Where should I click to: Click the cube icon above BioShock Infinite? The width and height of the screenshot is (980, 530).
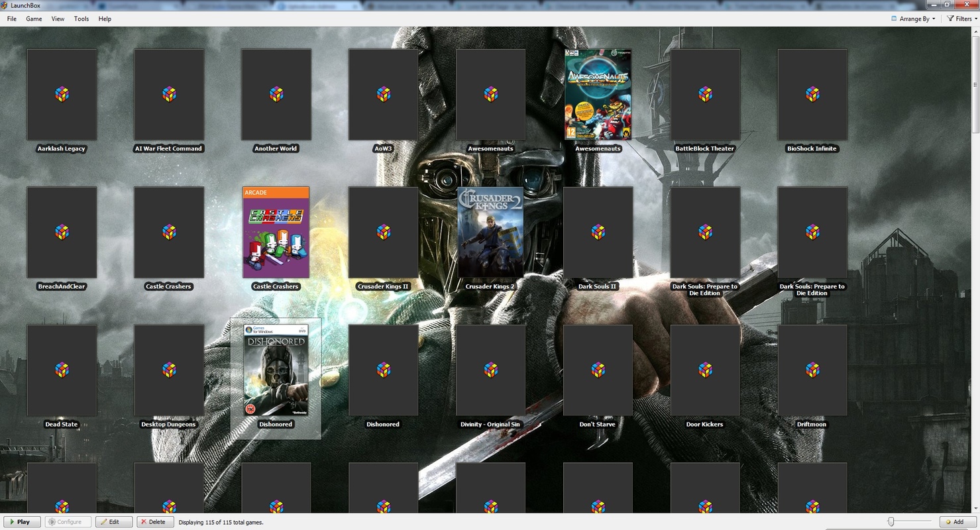click(812, 94)
